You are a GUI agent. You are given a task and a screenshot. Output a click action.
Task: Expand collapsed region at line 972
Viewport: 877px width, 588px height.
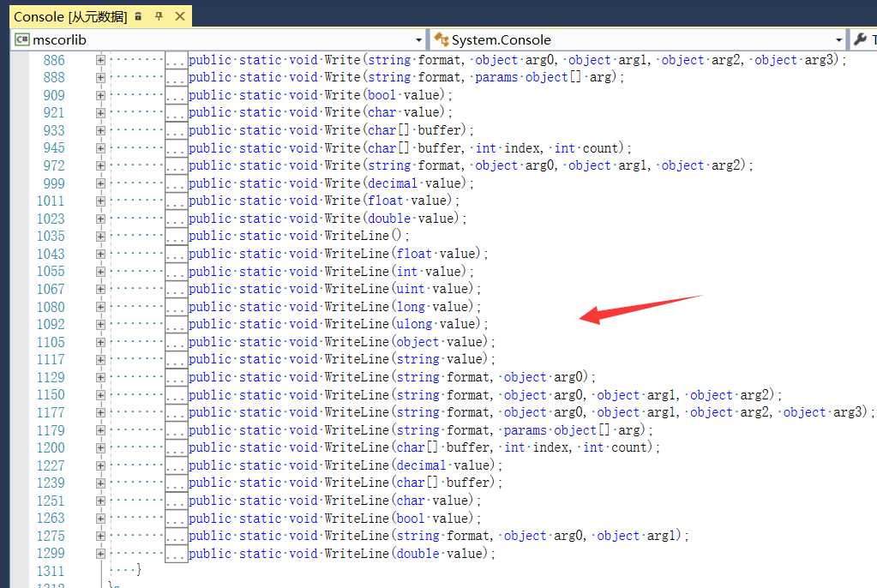tap(100, 165)
